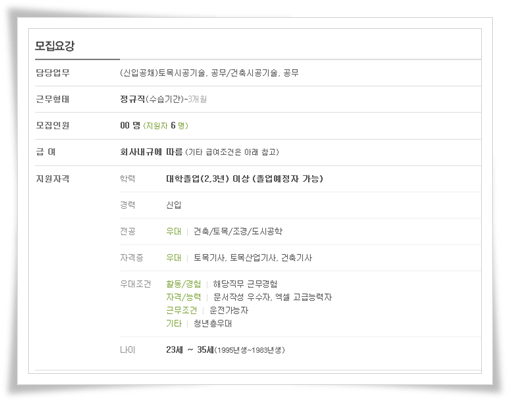Select the 담당업무 row label

coord(52,73)
